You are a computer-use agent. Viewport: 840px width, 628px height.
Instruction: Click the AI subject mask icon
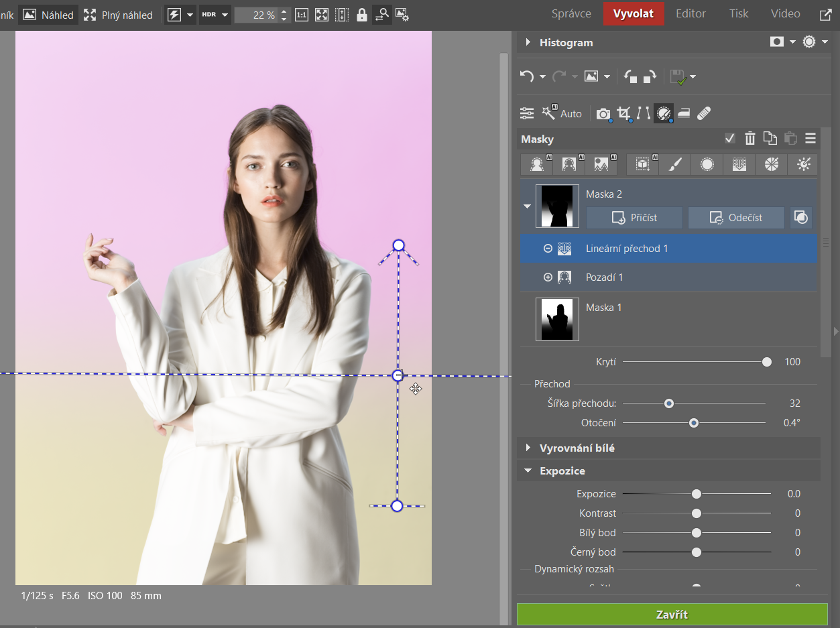[x=537, y=164]
